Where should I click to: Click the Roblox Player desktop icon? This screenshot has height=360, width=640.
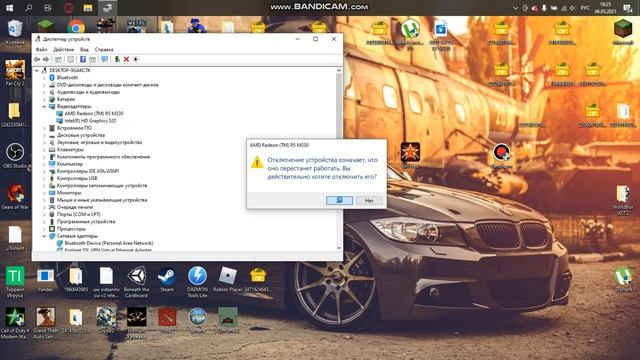pos(228,280)
